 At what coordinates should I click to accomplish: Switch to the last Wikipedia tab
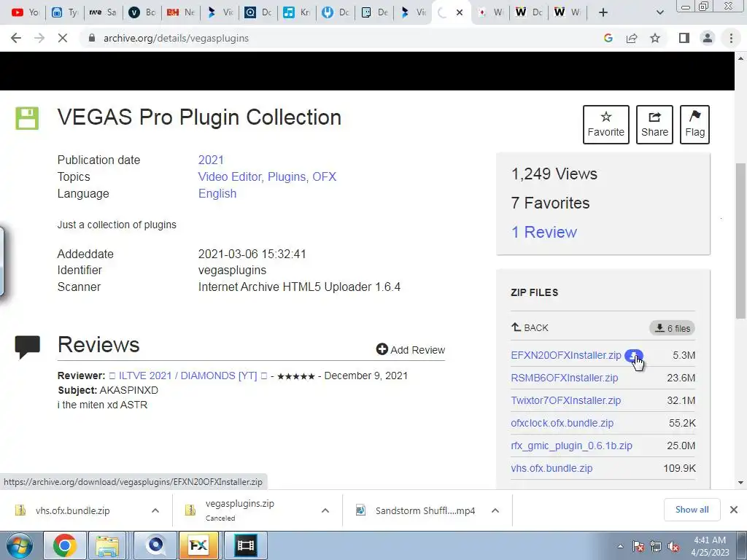(567, 12)
